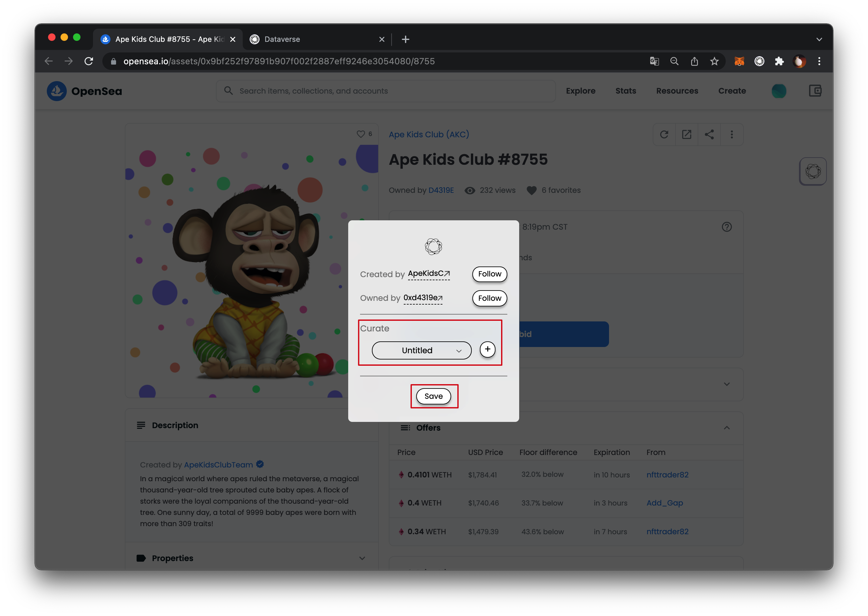Click the plus button next to Untitled dropdown

pos(487,349)
